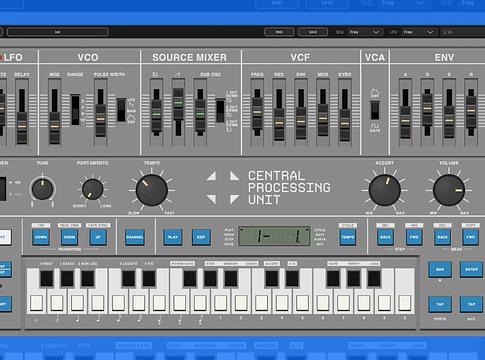Click the STEP BACK button
485x360 pixels.
pos(385,237)
